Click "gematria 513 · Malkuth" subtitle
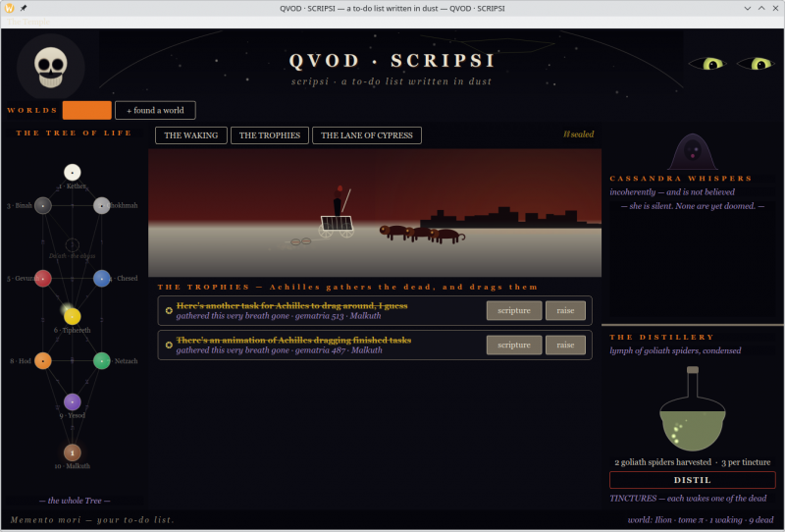The image size is (785, 532). (x=338, y=316)
